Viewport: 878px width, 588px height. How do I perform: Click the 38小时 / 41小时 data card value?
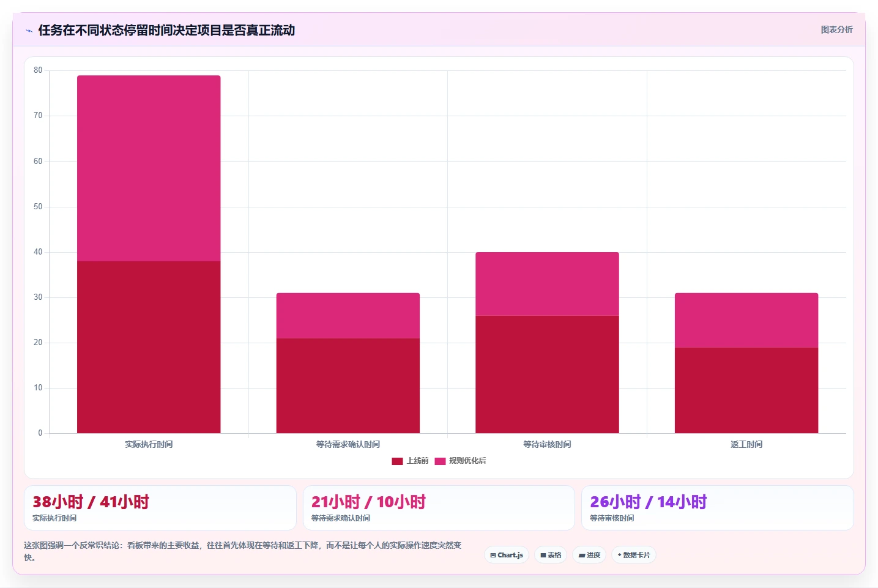[91, 502]
